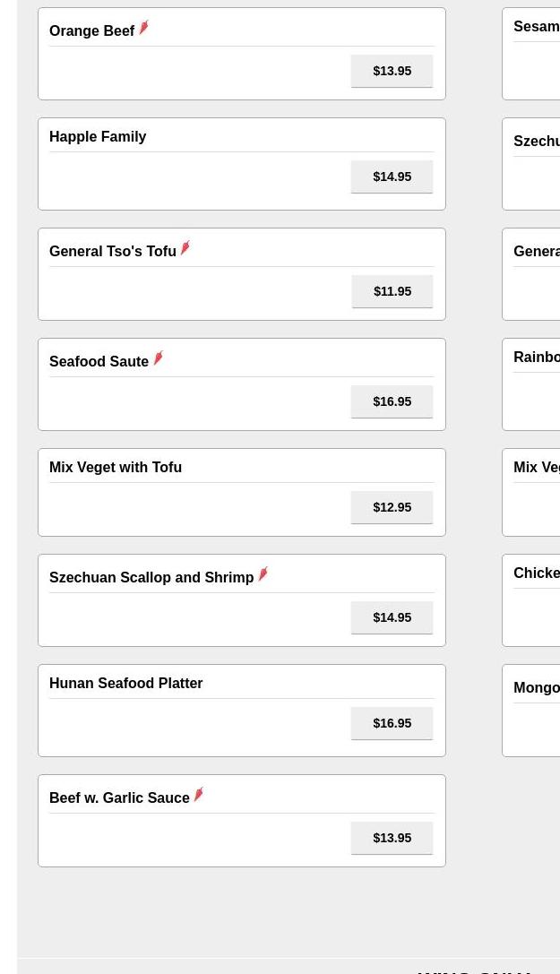Select $14.95 under Szechuan Scallop and Shrimp

(x=392, y=617)
